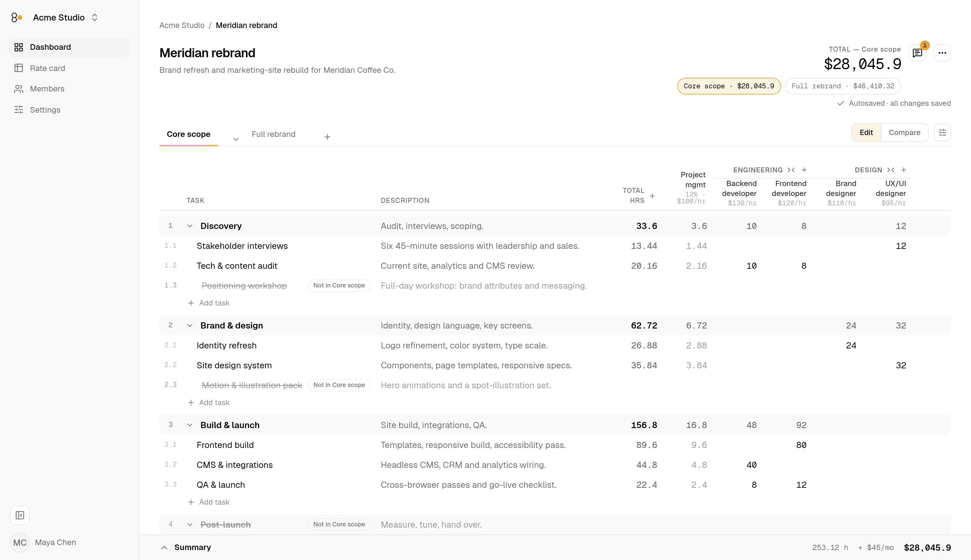This screenshot has width=971, height=560.
Task: Click the UX/UI designer column header
Action: [891, 193]
